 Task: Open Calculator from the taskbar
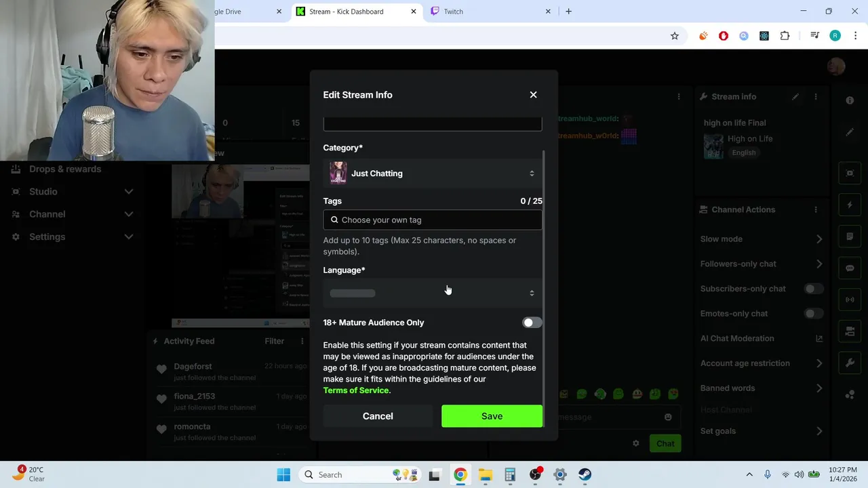tap(510, 474)
